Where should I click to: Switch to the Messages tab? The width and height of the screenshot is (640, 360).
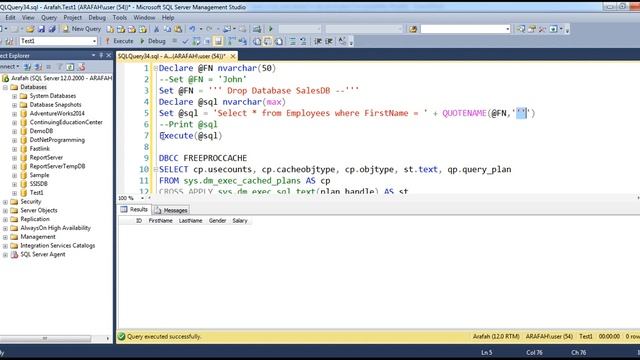point(171,210)
